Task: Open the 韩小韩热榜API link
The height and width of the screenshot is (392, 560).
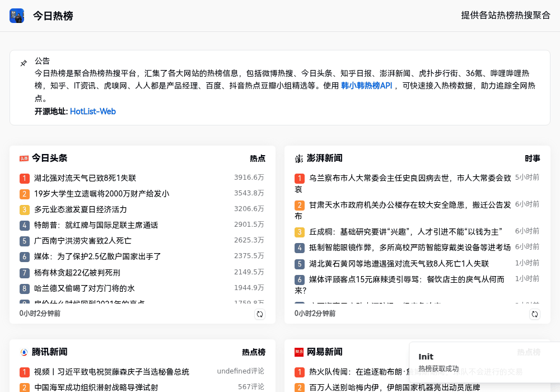Action: point(366,86)
